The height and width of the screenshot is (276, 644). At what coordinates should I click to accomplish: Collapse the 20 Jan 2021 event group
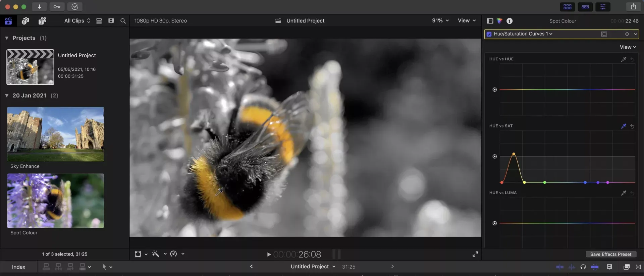[x=7, y=96]
